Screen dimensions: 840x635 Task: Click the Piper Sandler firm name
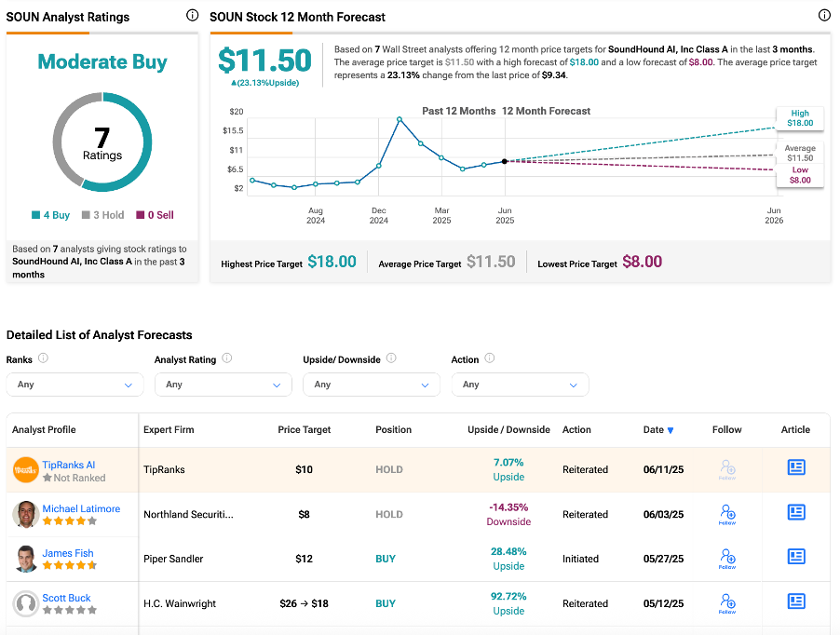coord(173,559)
